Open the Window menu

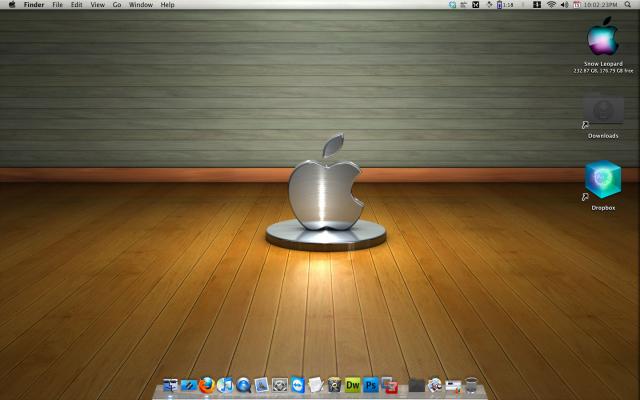pyautogui.click(x=141, y=5)
